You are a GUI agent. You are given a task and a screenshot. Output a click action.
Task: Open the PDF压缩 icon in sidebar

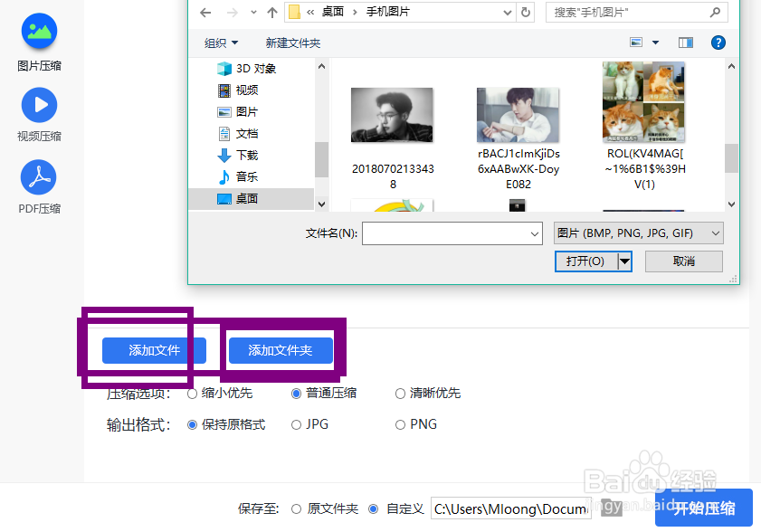39,177
